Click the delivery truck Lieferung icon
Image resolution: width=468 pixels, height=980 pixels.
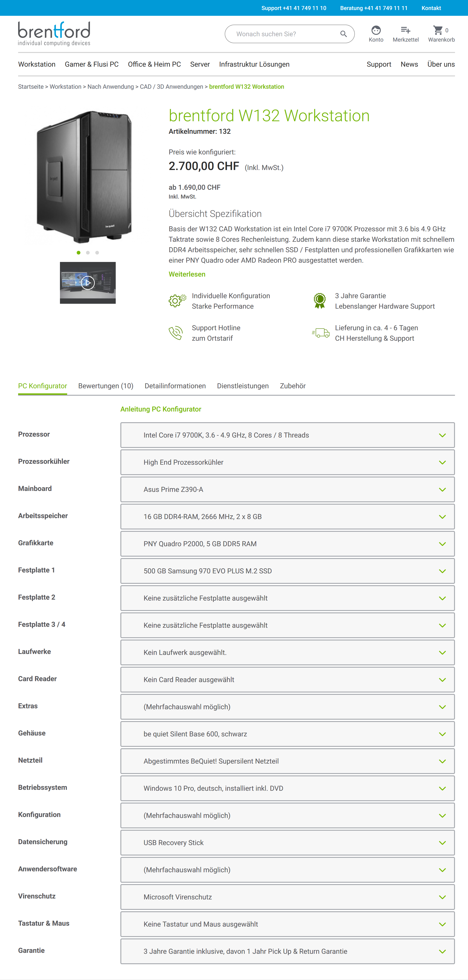[321, 333]
